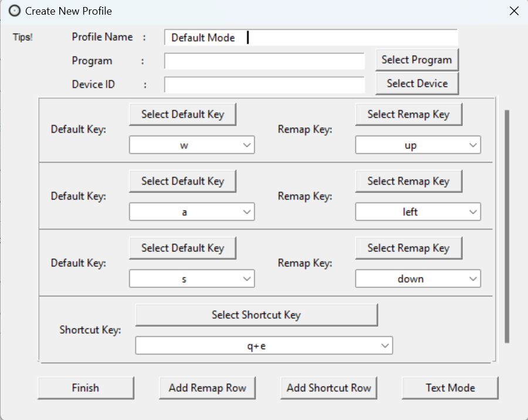
Task: Click the Finish button
Action: tap(86, 388)
